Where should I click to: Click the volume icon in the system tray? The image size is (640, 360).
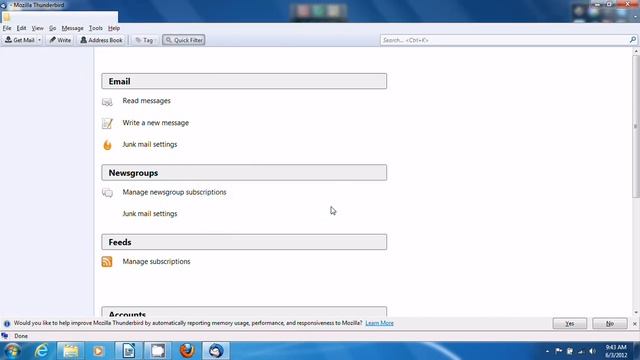(x=592, y=351)
